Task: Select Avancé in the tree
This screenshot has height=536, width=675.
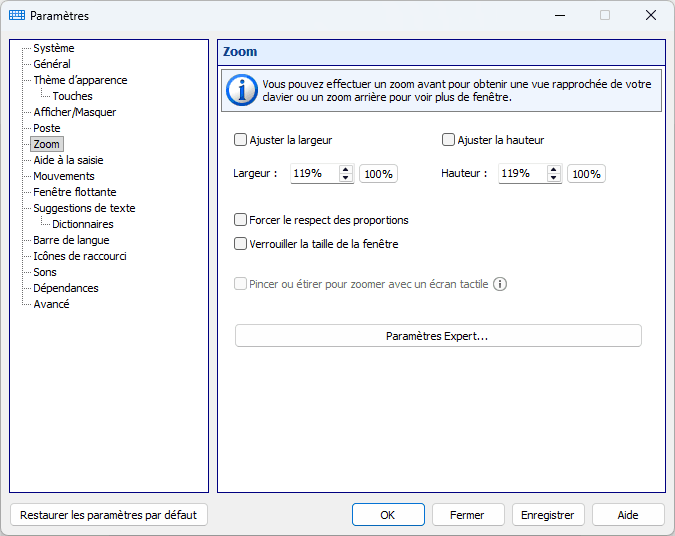Action: pos(52,304)
